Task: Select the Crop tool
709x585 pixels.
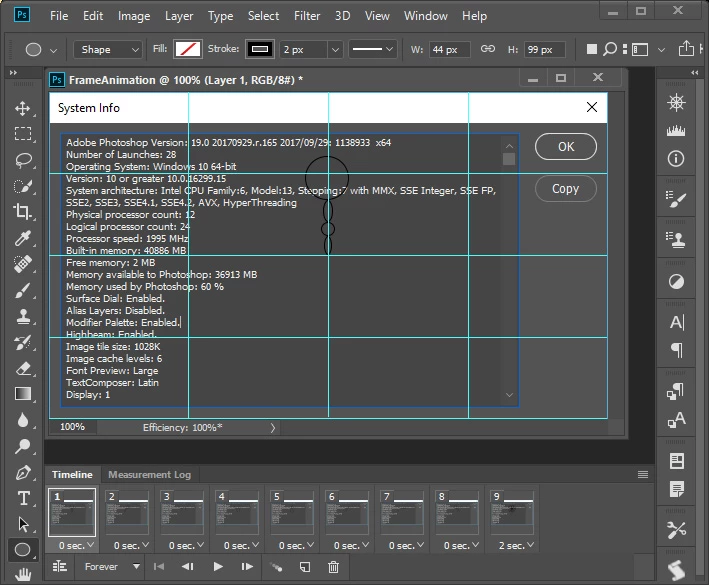Action: tap(23, 212)
